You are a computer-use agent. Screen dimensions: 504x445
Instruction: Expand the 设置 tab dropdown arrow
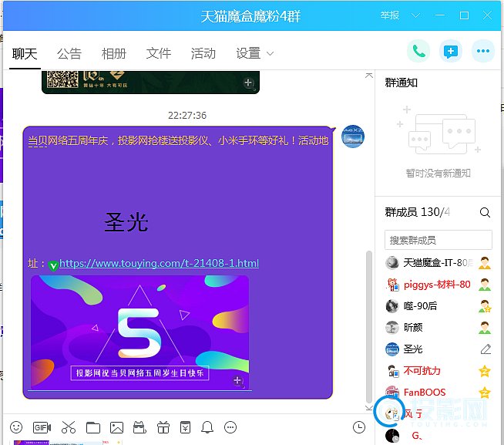[270, 53]
